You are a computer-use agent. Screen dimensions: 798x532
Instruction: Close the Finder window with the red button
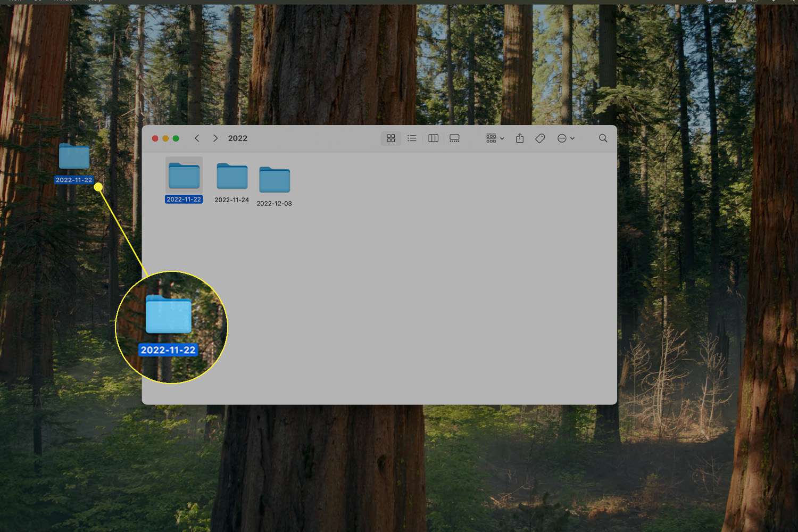click(155, 138)
